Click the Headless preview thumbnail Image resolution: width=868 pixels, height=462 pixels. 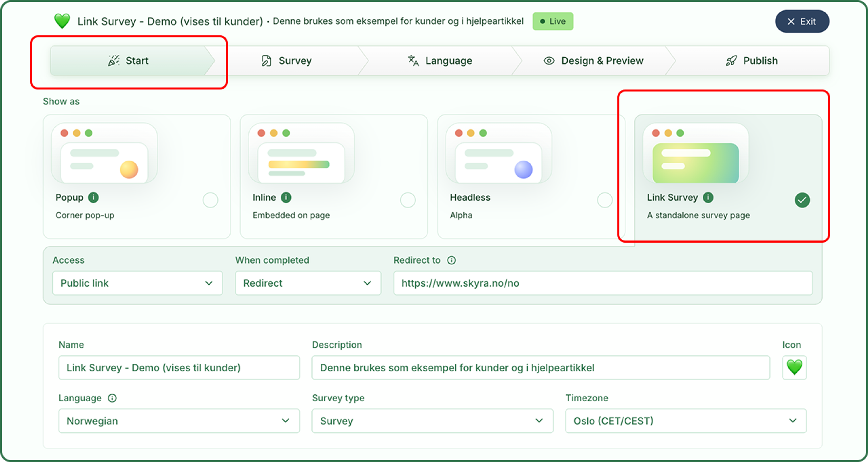coord(499,153)
